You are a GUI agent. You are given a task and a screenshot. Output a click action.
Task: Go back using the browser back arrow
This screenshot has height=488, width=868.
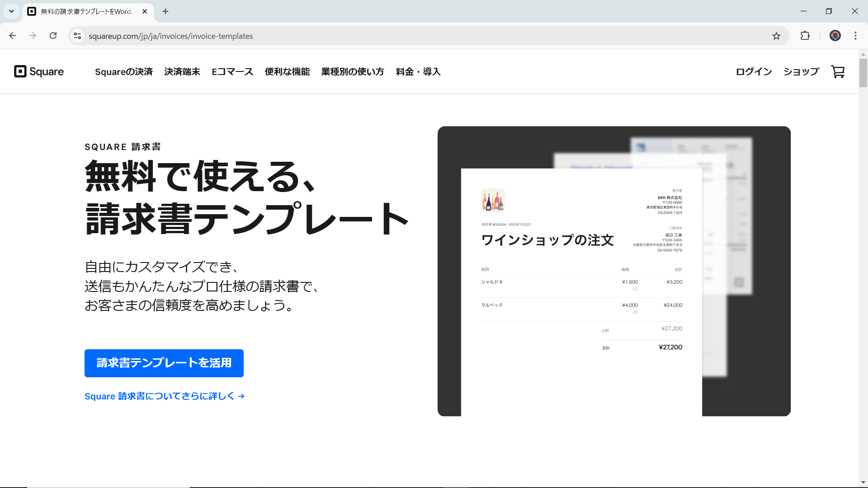[x=13, y=36]
